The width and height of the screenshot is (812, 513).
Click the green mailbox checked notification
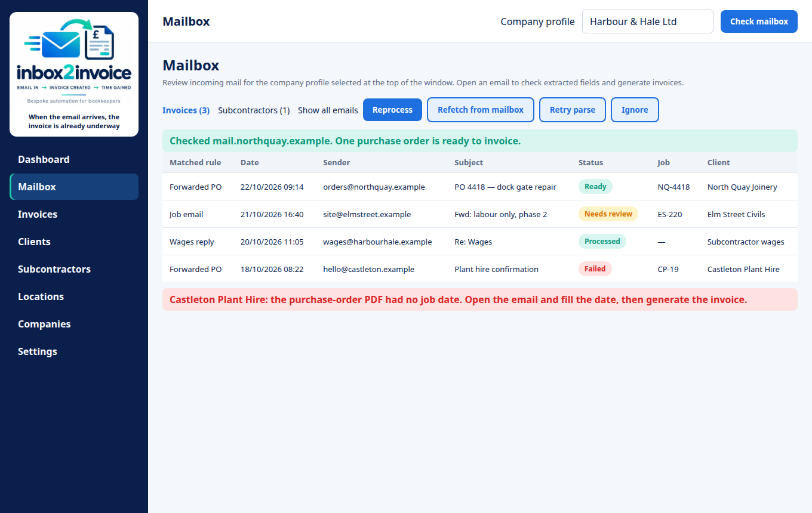tap(480, 141)
